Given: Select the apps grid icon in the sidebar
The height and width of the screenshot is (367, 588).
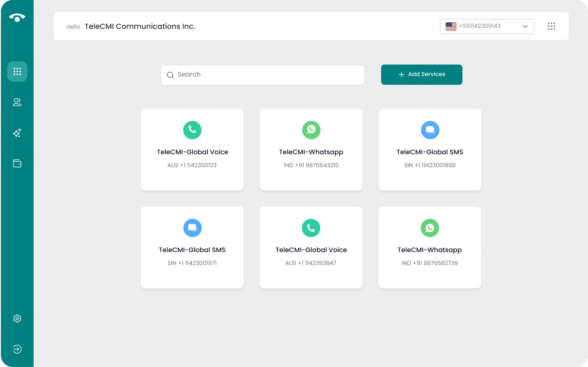Looking at the screenshot, I should click(x=17, y=72).
